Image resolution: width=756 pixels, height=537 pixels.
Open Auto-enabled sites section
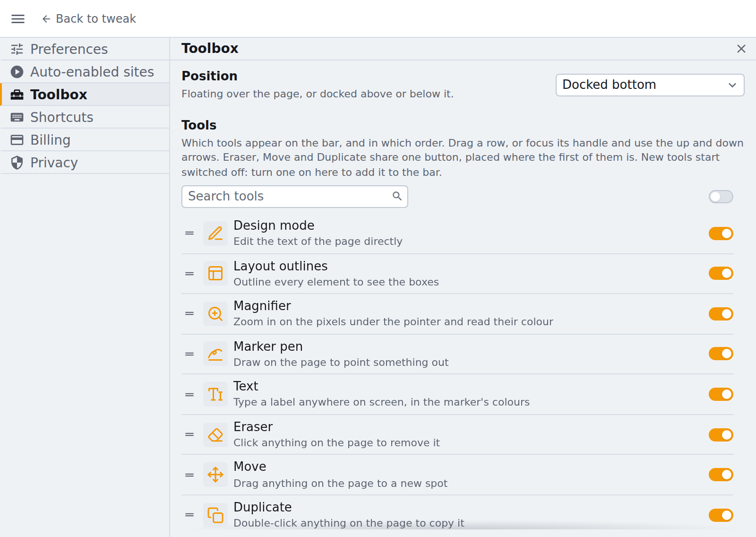pyautogui.click(x=85, y=72)
